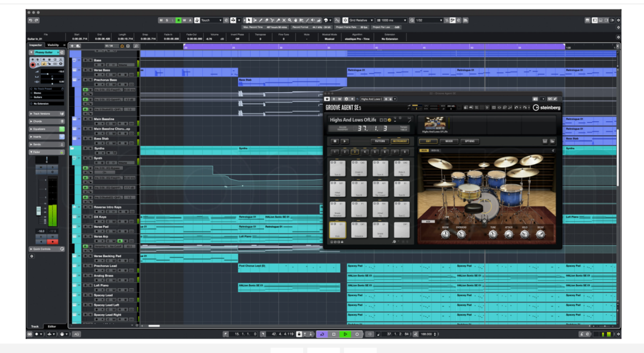Open the OPTIONS tab in Groove Agent
Image resolution: width=644 pixels, height=353 pixels.
(470, 141)
